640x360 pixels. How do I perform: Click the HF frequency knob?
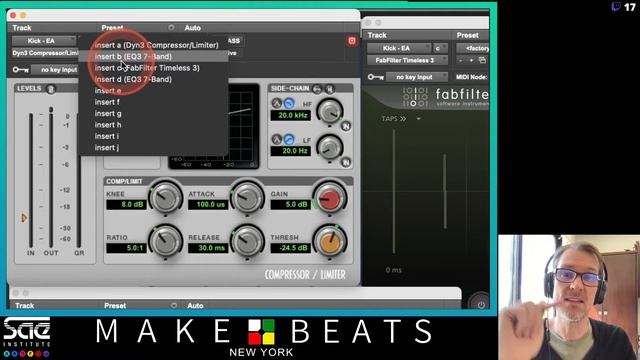tap(330, 111)
